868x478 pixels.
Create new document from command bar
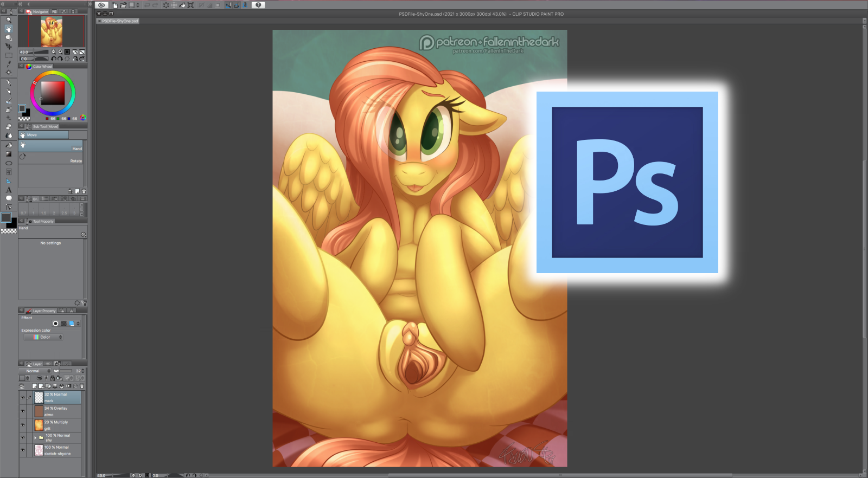pyautogui.click(x=115, y=5)
